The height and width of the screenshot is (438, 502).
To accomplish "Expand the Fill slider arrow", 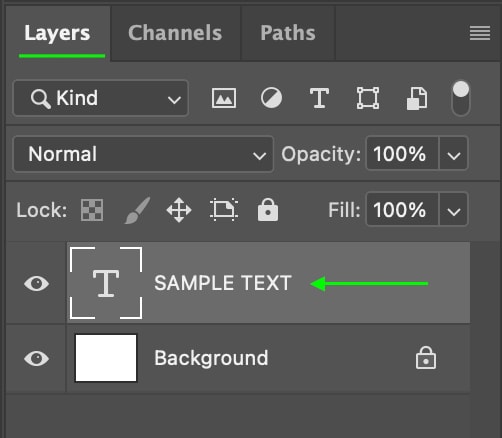I will pyautogui.click(x=454, y=210).
